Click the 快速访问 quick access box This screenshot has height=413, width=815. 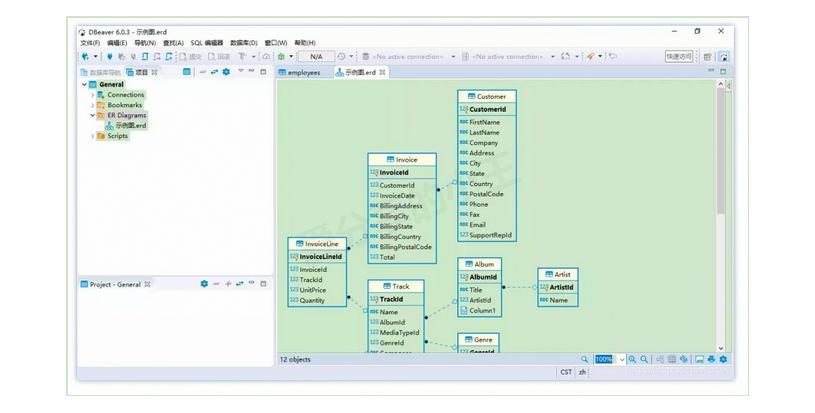pos(679,57)
